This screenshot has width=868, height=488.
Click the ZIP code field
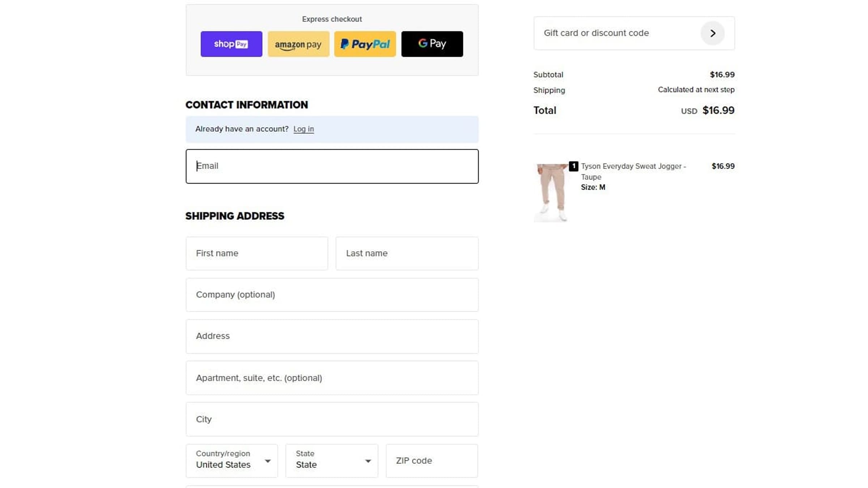point(432,461)
